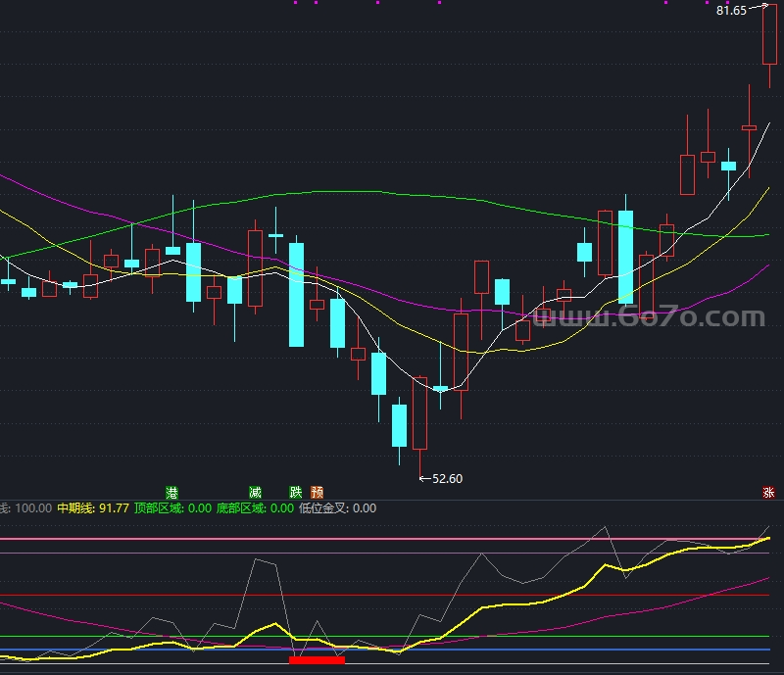Open the orange 预 marker icon
This screenshot has width=784, height=675.
(x=317, y=493)
